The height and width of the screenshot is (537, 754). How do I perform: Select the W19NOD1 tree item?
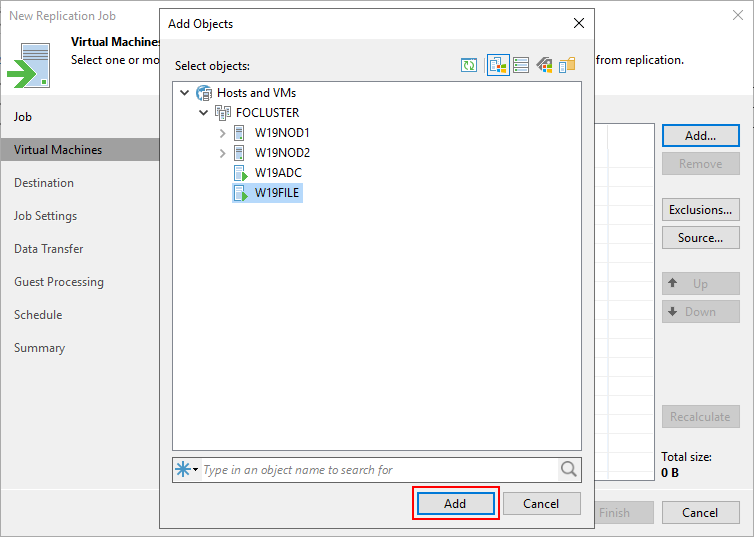tap(282, 133)
